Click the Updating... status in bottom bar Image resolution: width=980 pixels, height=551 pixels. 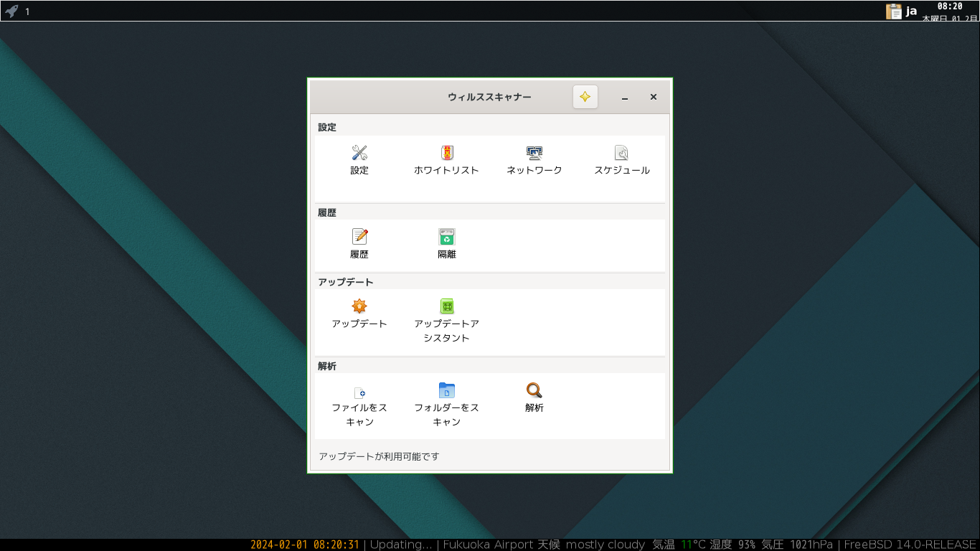pyautogui.click(x=401, y=545)
